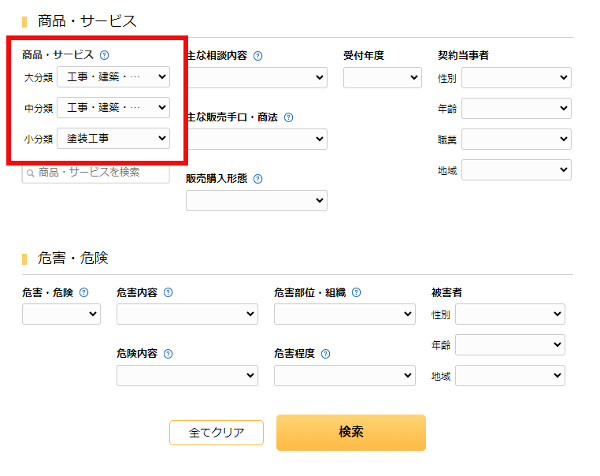
Task: Open the 中分類 dropdown
Action: (x=113, y=108)
